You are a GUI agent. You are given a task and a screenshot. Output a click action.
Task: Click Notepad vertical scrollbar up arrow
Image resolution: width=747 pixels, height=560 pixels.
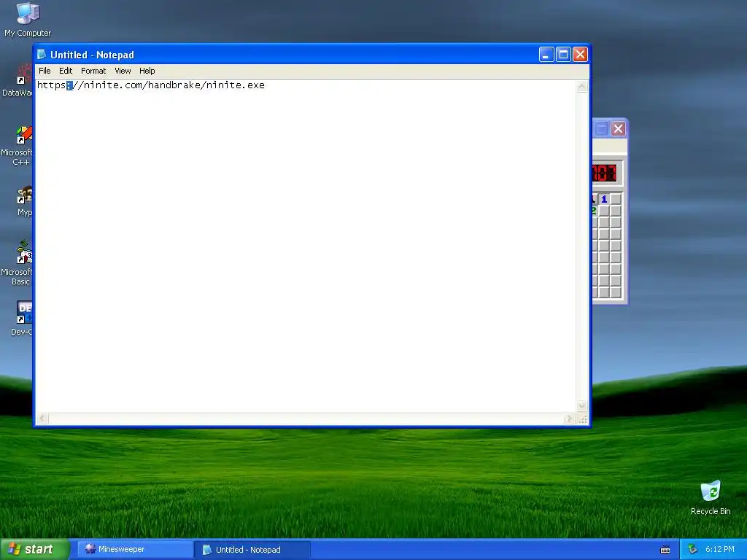tap(581, 86)
